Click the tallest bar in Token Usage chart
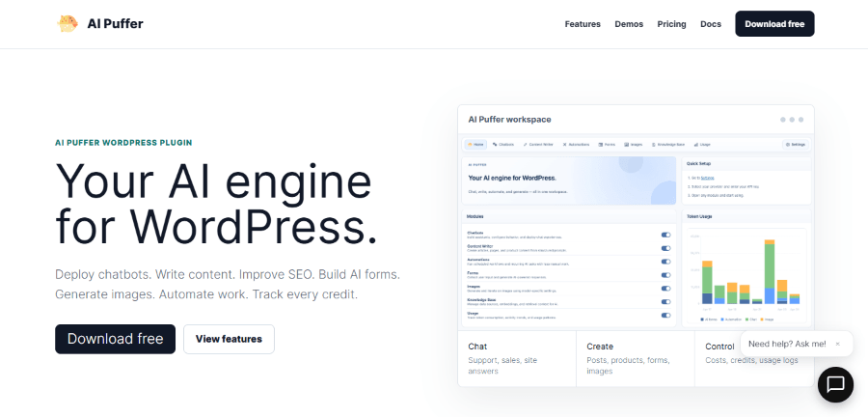Screen dimensions: 868x417 (x=770, y=271)
